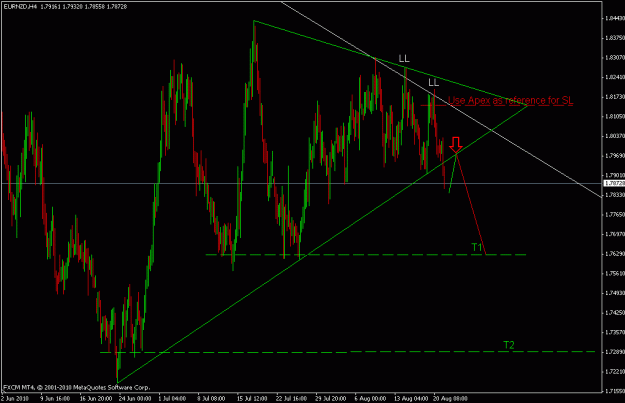Click the 1.7969 price axis label
The height and width of the screenshot is (403, 625).
click(x=615, y=155)
